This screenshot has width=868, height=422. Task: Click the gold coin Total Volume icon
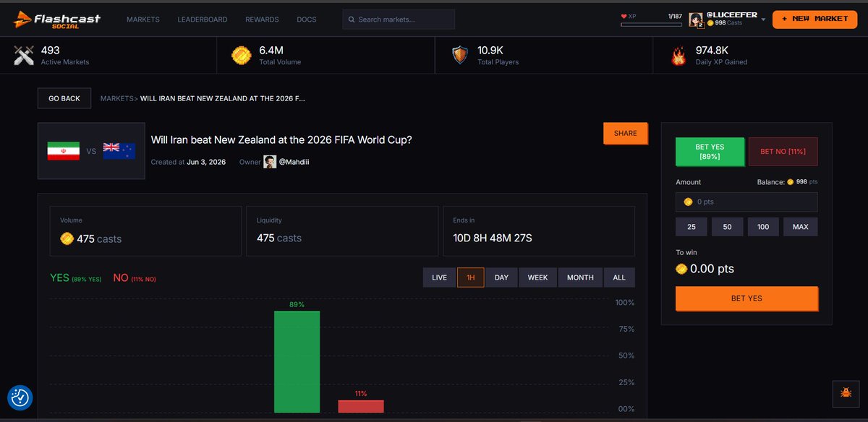coord(242,56)
